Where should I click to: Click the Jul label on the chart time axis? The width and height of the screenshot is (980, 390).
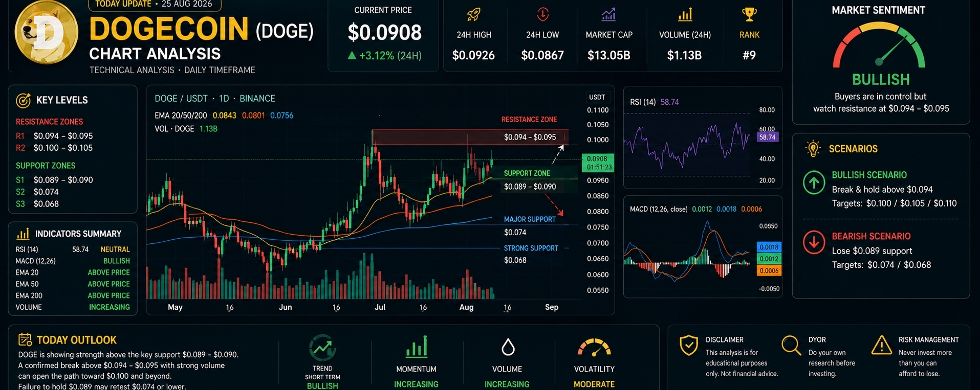(380, 307)
